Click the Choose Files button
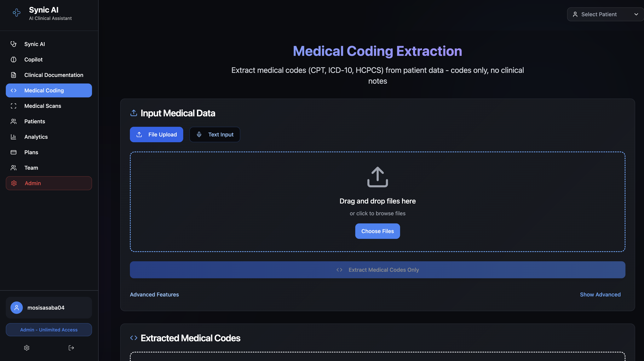 click(x=377, y=231)
